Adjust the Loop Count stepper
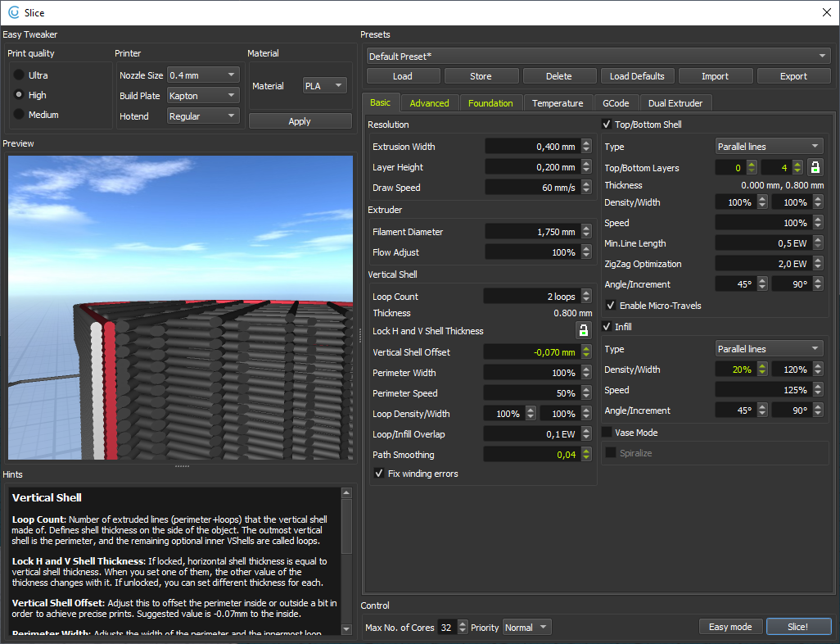This screenshot has height=644, width=840. tap(586, 296)
